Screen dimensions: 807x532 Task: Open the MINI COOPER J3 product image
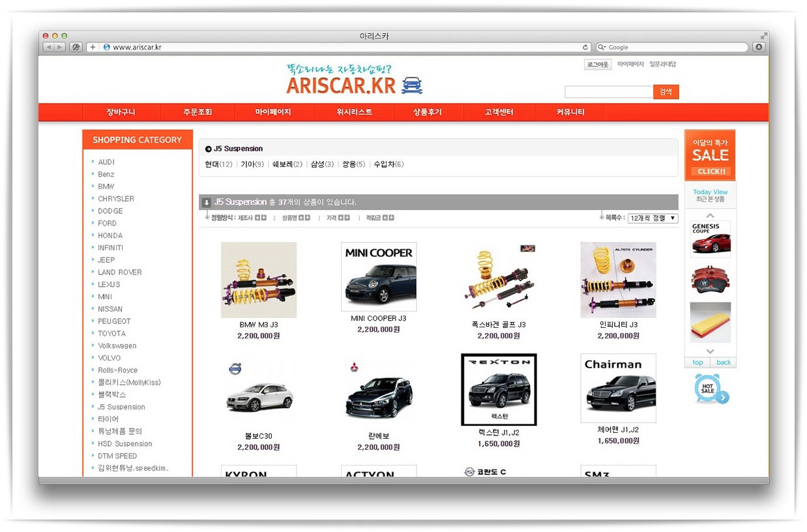click(x=379, y=277)
